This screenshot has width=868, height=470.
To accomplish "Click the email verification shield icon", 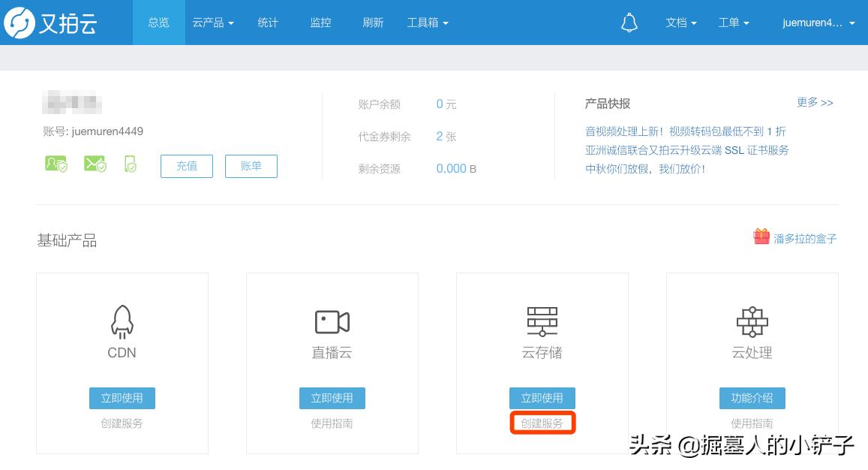I will pos(95,164).
